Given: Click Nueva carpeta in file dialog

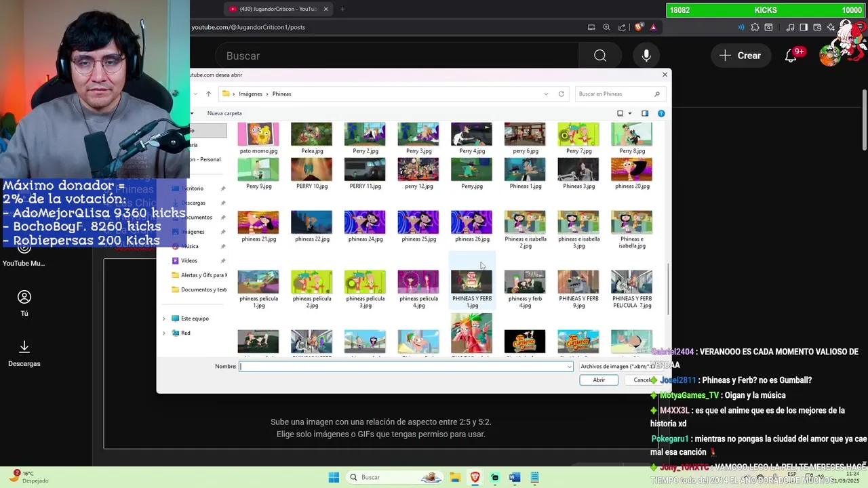Looking at the screenshot, I should click(224, 113).
